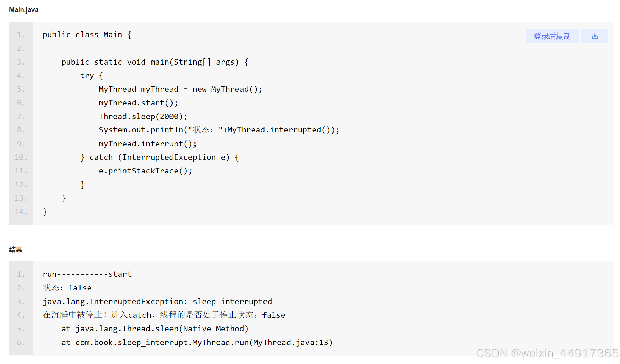Click the e.printStackTrace() line
This screenshot has width=620, height=364.
coord(145,171)
